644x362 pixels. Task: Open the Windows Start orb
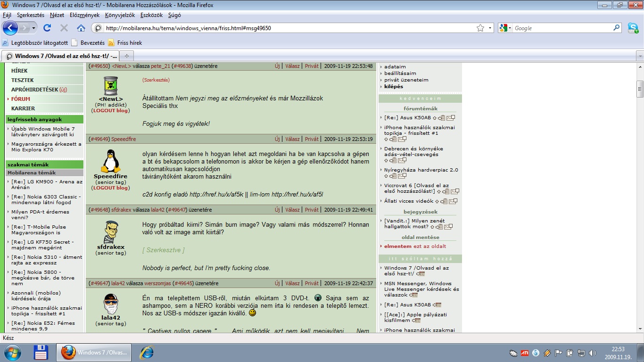point(13,352)
